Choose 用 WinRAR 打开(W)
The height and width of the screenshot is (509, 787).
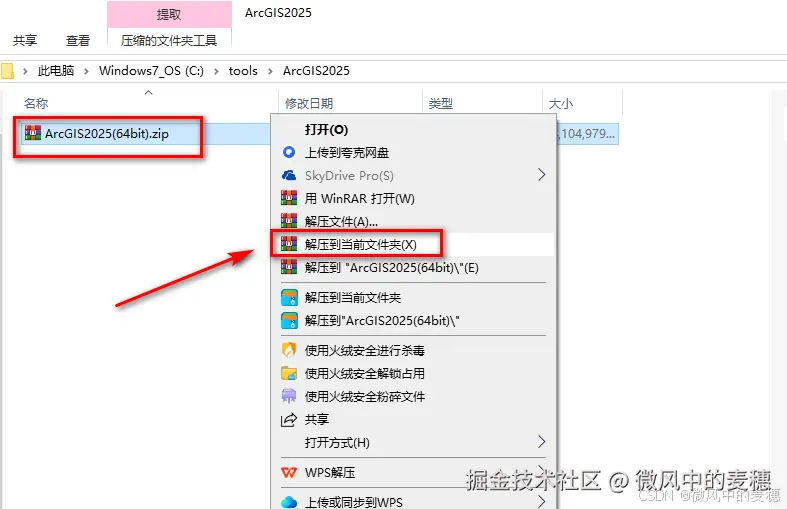[x=413, y=198]
